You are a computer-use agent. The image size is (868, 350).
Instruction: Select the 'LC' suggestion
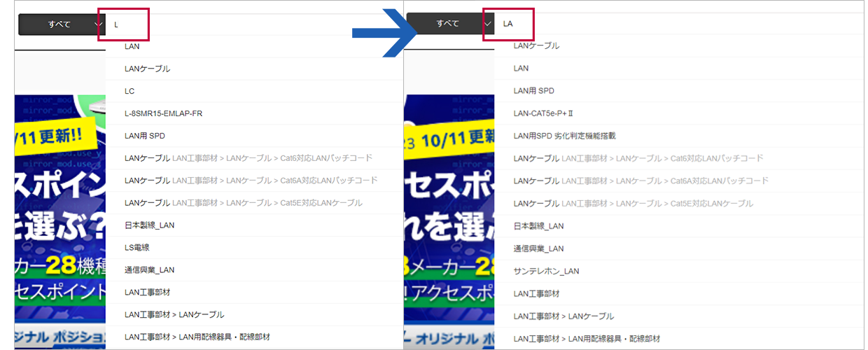[x=129, y=91]
